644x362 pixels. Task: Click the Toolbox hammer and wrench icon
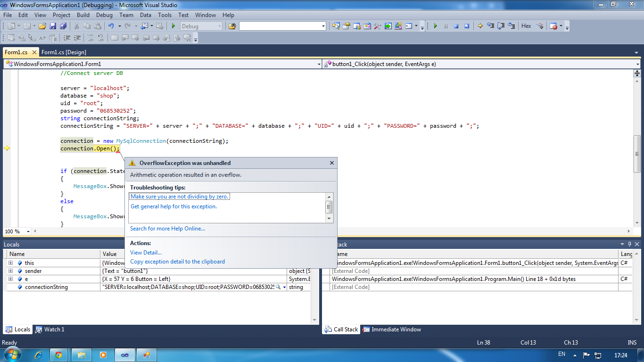click(x=377, y=26)
